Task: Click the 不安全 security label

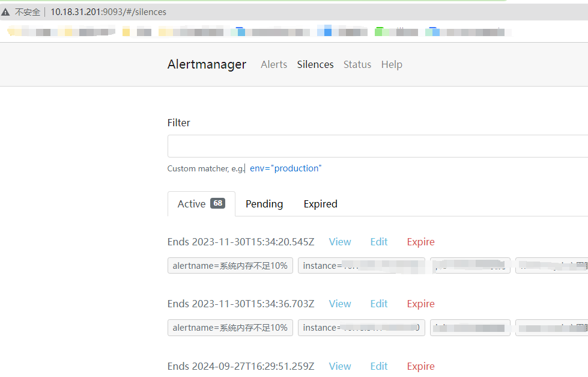Action: pos(28,12)
